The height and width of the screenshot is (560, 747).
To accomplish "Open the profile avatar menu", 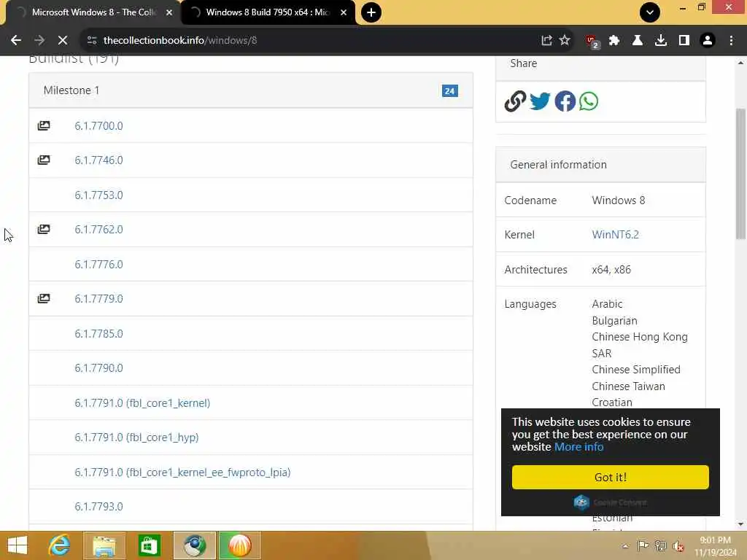I will click(708, 41).
